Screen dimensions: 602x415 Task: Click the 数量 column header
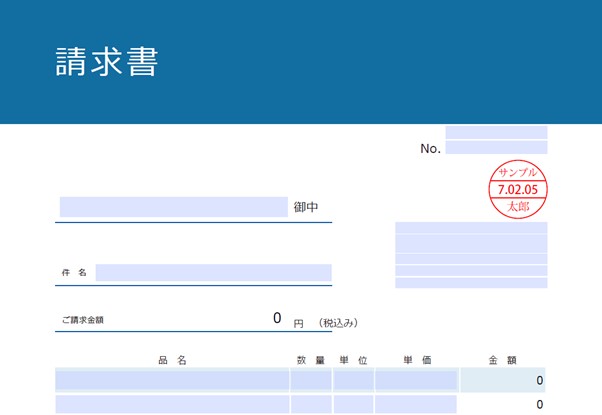pyautogui.click(x=310, y=360)
